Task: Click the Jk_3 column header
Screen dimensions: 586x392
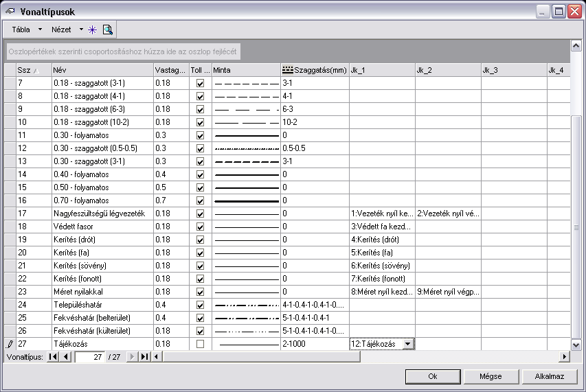Action: (x=515, y=70)
